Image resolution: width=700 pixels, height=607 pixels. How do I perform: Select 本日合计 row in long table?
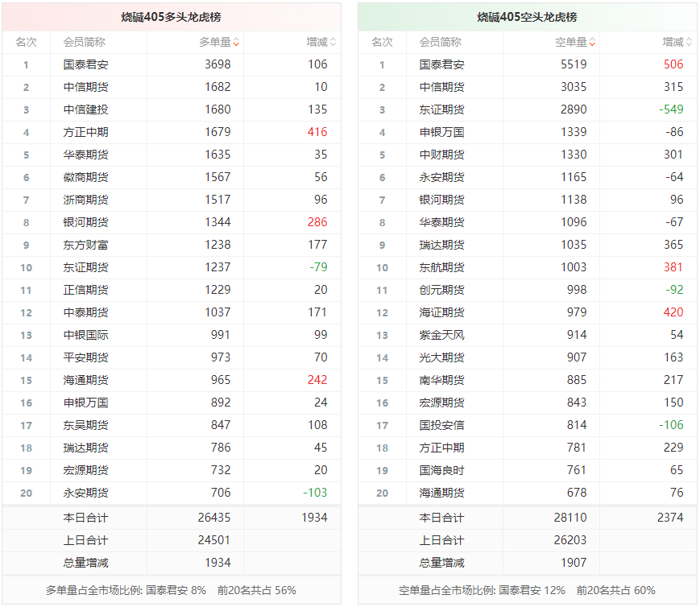pos(85,518)
